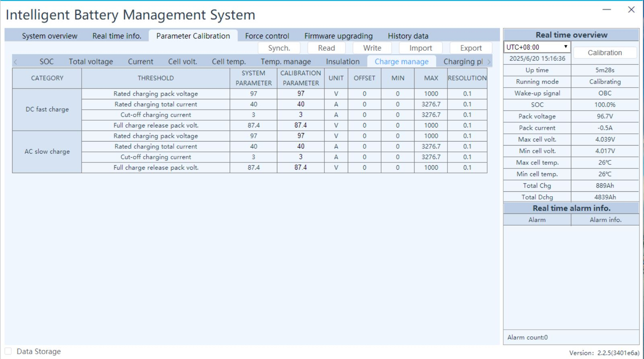Close the Intelligent Battery Management System window
The width and height of the screenshot is (644, 359).
(631, 10)
